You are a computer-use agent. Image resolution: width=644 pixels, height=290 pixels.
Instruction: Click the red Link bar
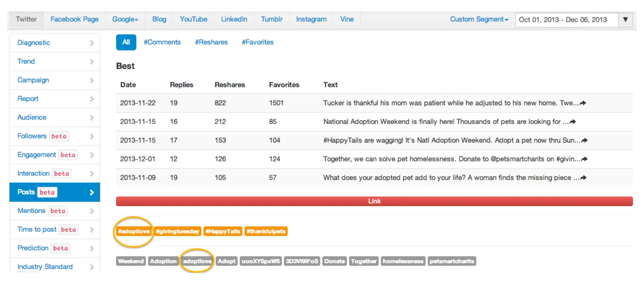click(374, 201)
